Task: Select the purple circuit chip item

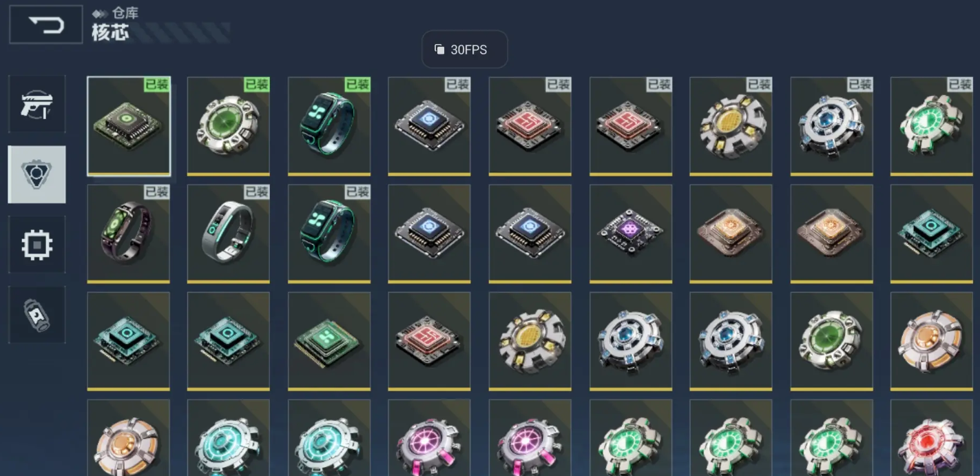Action: pos(631,234)
